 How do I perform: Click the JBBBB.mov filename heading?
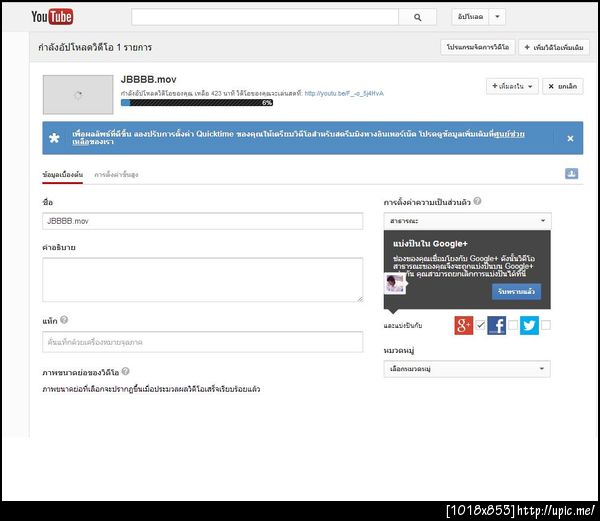(x=148, y=80)
